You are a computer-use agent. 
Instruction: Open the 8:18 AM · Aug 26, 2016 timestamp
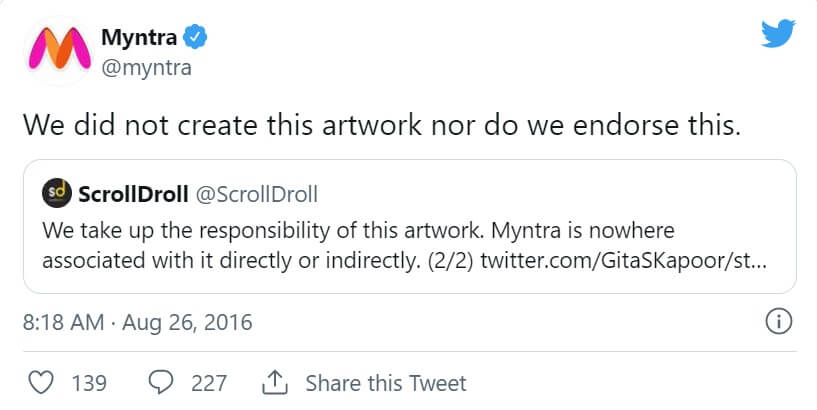tap(137, 323)
